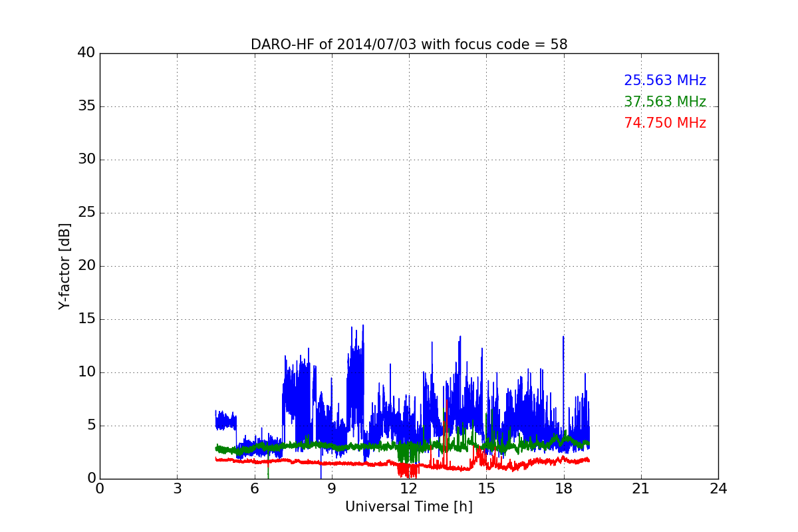The width and height of the screenshot is (798, 532).
Task: Click the x-axis tick label '12'
Action: pyautogui.click(x=409, y=489)
